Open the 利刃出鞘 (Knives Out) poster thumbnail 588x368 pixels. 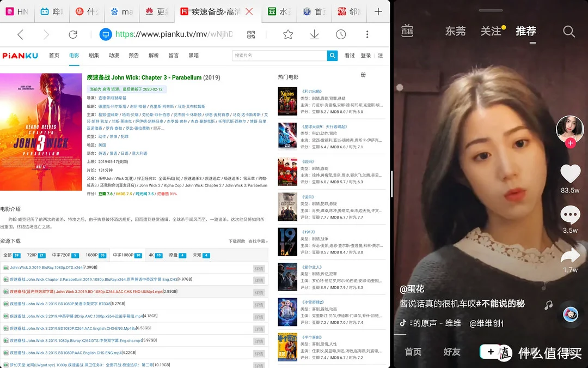tap(287, 101)
